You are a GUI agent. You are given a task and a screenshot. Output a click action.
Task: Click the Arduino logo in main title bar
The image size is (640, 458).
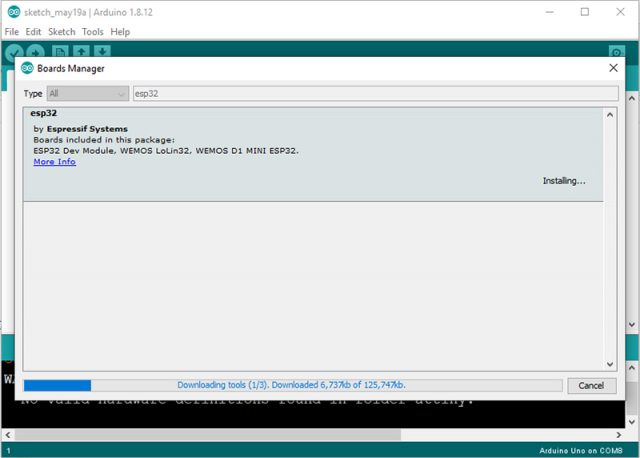click(14, 12)
